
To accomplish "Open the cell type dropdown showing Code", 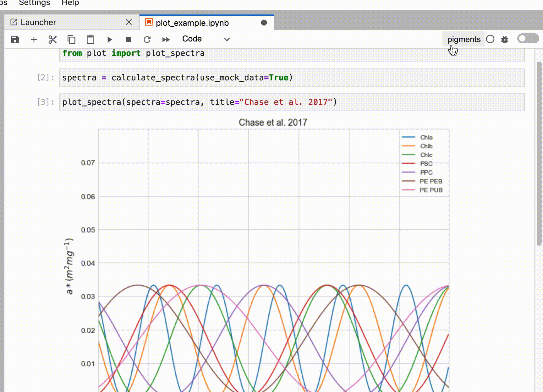I will pyautogui.click(x=192, y=39).
